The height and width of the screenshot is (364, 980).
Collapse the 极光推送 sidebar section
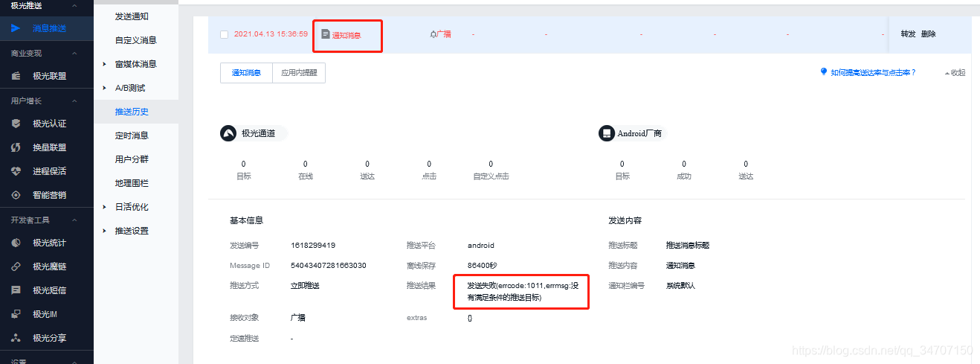(x=74, y=5)
